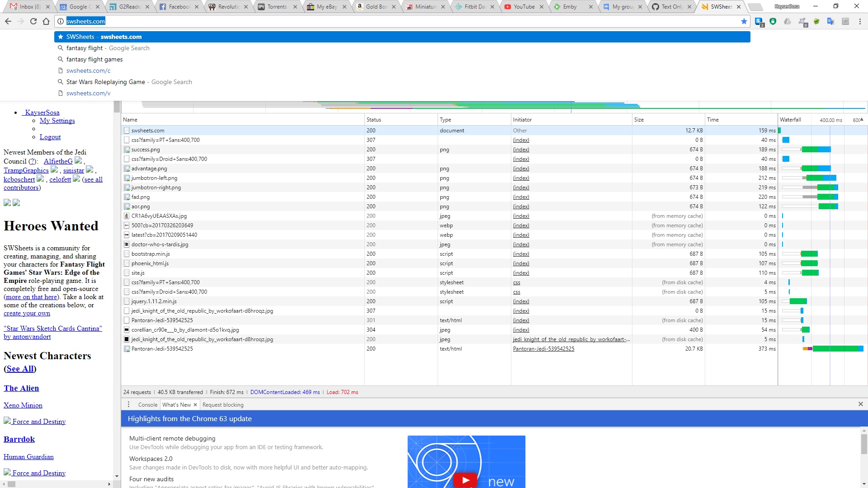Open the DevTools drawer three-dot options menu
The height and width of the screenshot is (488, 868).
click(128, 404)
